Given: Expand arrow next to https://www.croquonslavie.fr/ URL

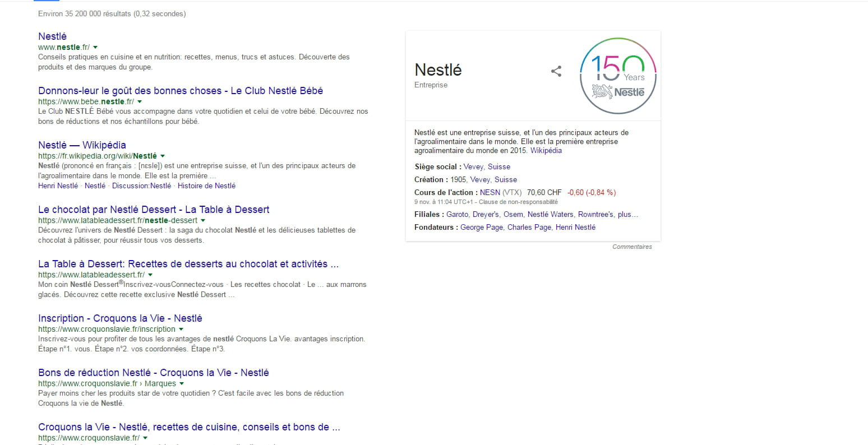Looking at the screenshot, I should pos(145,438).
